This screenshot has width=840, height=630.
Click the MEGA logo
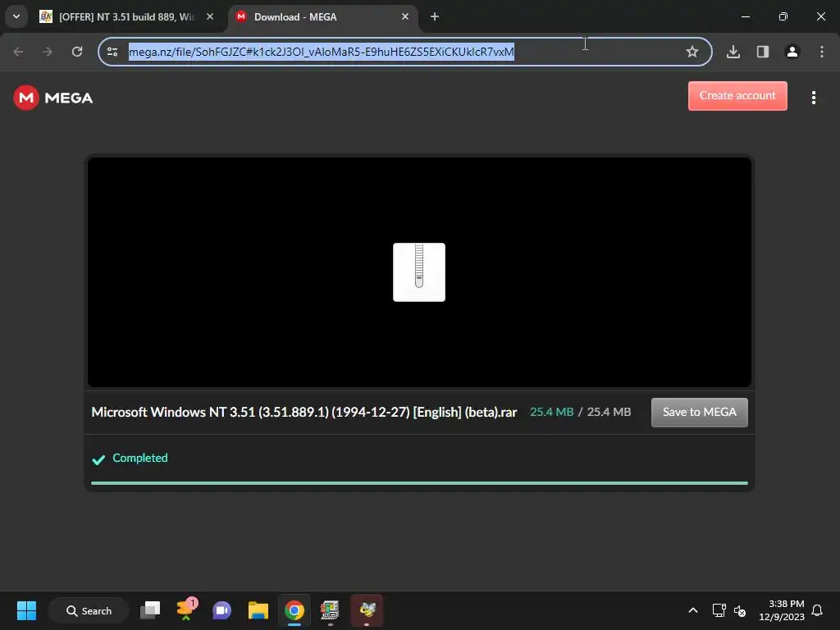pyautogui.click(x=53, y=98)
